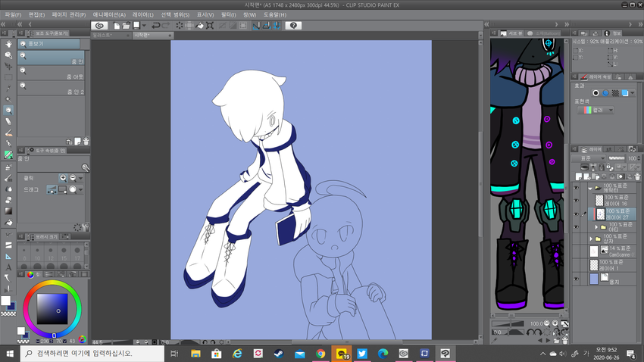The height and width of the screenshot is (362, 644).
Task: Select the 돋보기 sub tool group
Action: point(49,43)
